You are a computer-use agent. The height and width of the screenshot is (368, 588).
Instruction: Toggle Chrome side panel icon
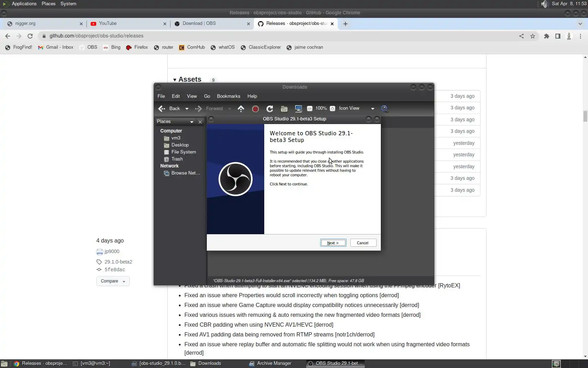coord(558,36)
